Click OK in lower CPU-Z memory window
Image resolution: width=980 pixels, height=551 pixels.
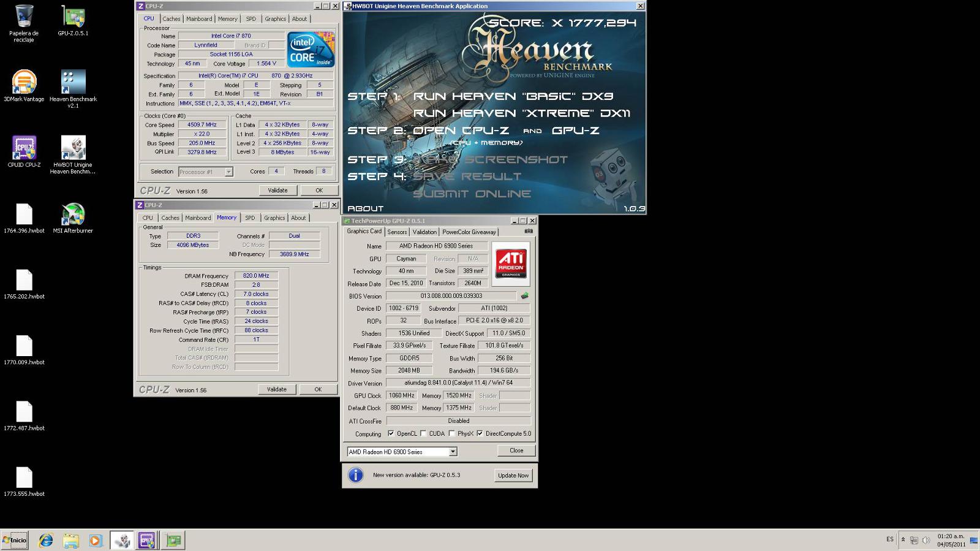click(x=318, y=389)
